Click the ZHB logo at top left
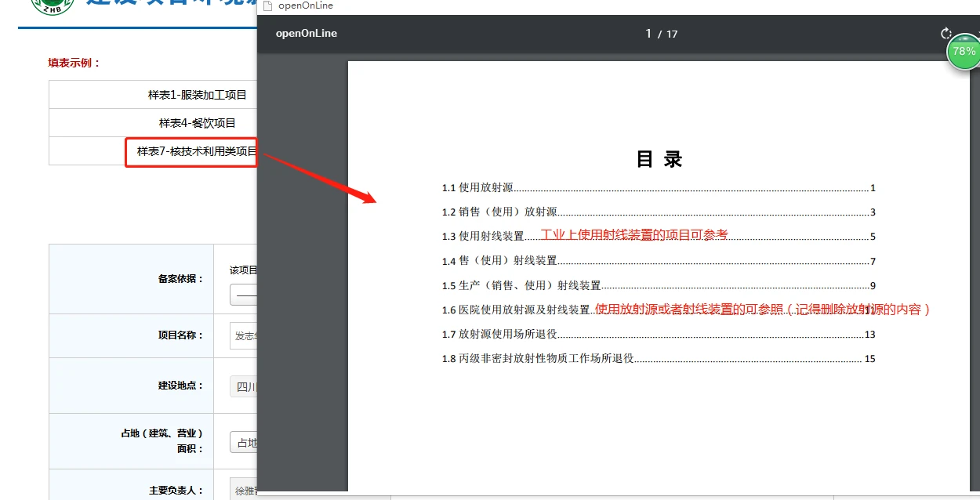The height and width of the screenshot is (500, 980). (x=52, y=6)
